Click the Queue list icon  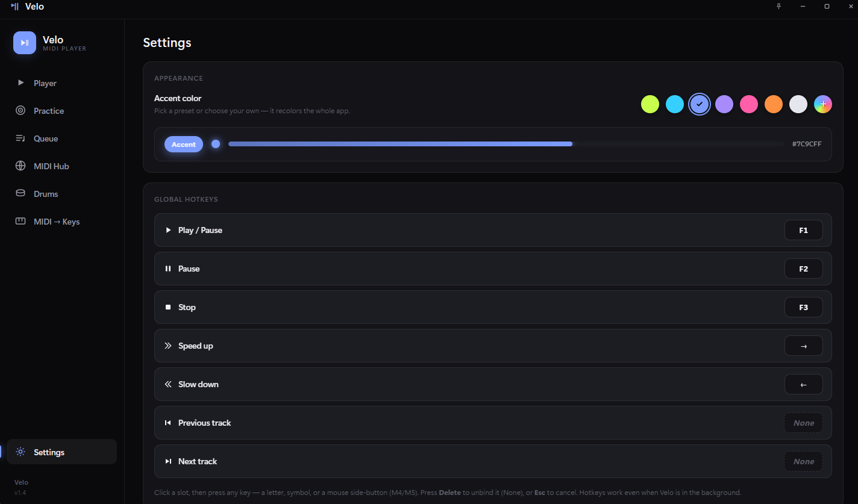[x=20, y=138]
